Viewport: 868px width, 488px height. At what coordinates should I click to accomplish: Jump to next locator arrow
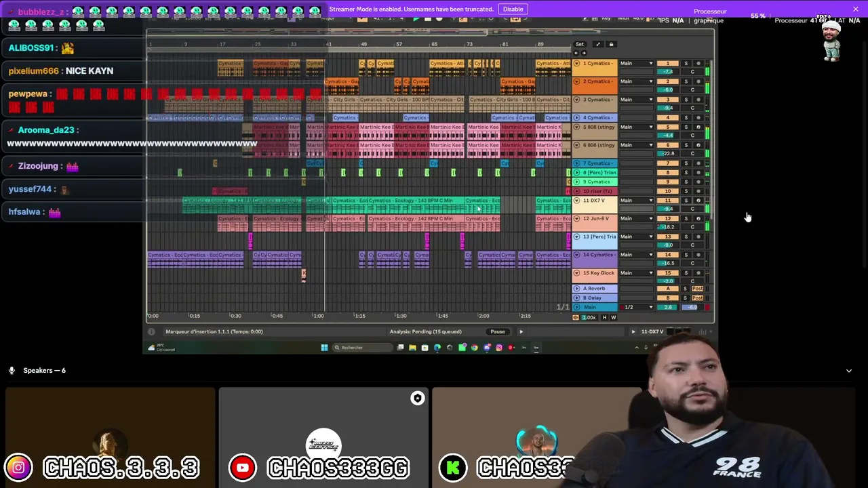pos(583,53)
